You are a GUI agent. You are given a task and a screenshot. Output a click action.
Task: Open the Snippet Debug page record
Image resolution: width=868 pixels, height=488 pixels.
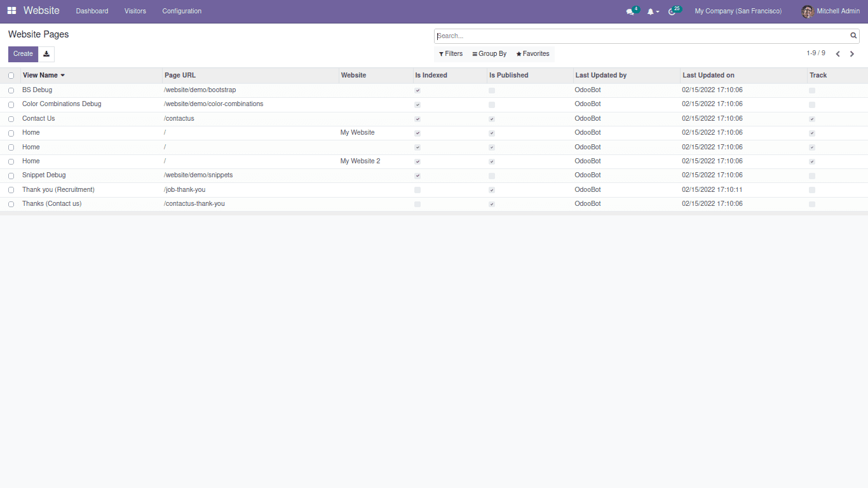[44, 175]
